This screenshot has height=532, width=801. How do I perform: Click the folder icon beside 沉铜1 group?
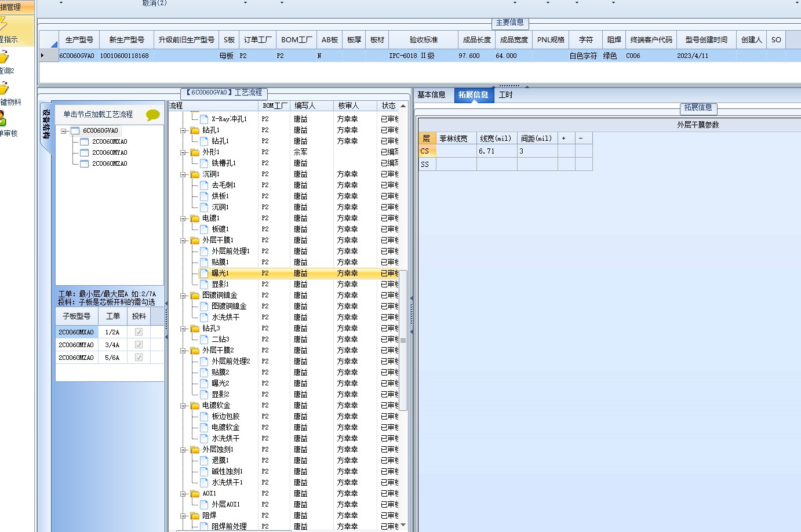(x=195, y=174)
